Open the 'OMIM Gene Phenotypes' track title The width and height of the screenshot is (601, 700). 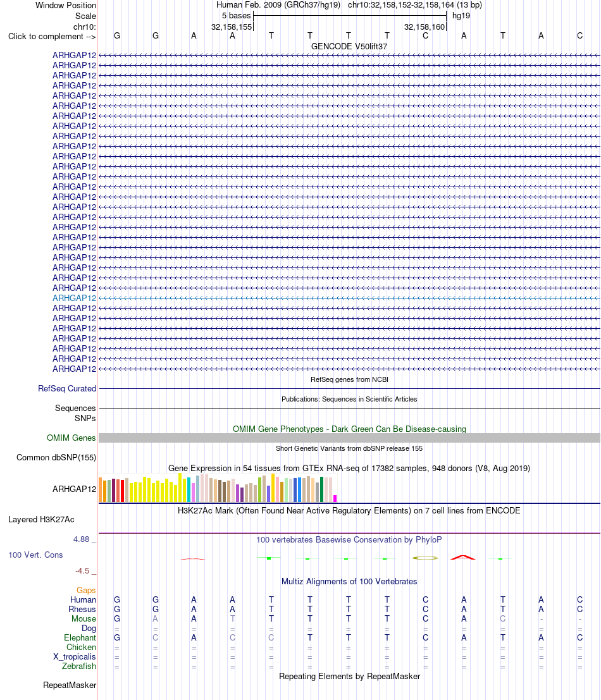pyautogui.click(x=349, y=429)
